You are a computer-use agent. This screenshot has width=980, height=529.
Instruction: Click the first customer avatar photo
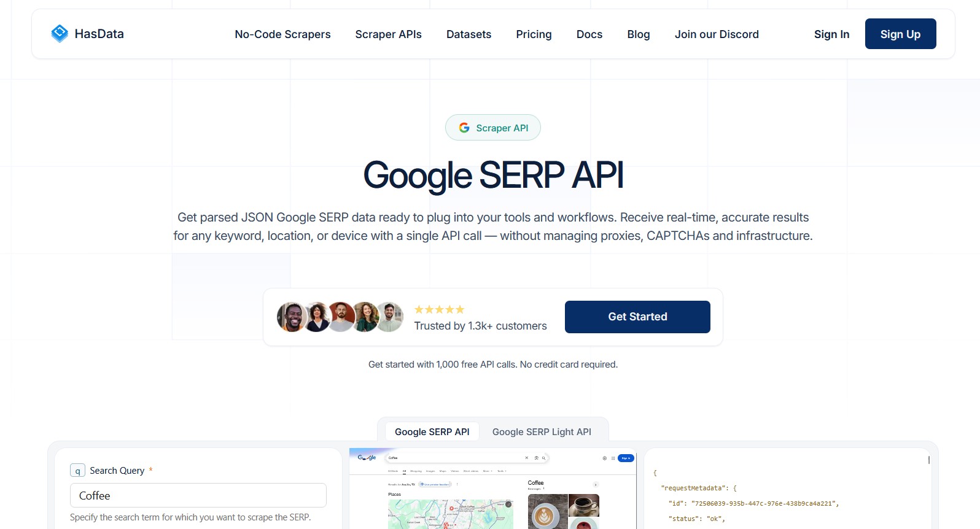pos(292,317)
